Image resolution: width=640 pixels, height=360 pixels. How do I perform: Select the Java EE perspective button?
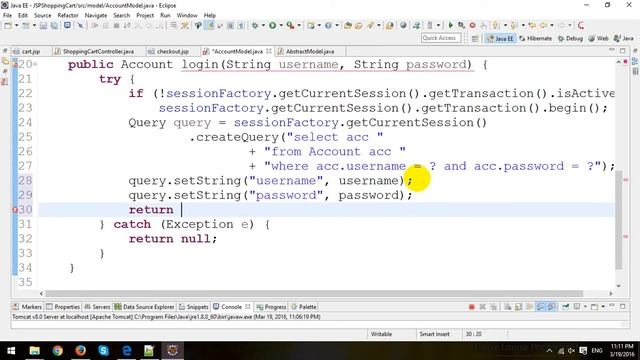500,38
